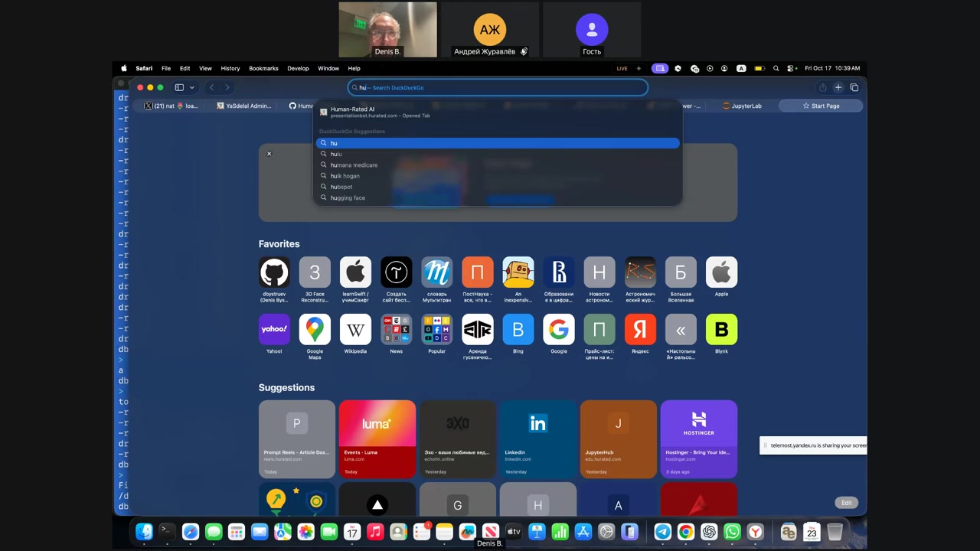
Task: Open Google Maps from Favorites
Action: [x=315, y=330]
